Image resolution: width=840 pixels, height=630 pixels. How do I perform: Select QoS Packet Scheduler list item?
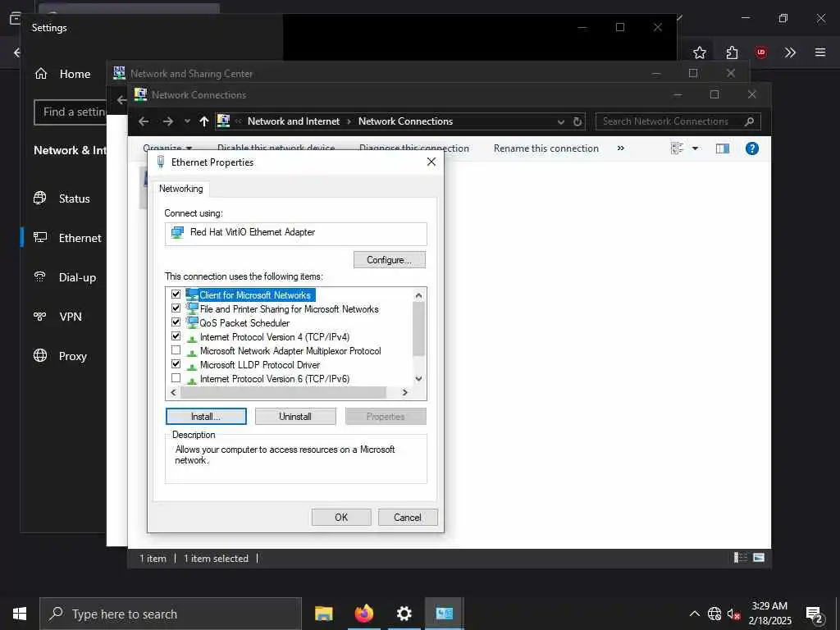[244, 323]
